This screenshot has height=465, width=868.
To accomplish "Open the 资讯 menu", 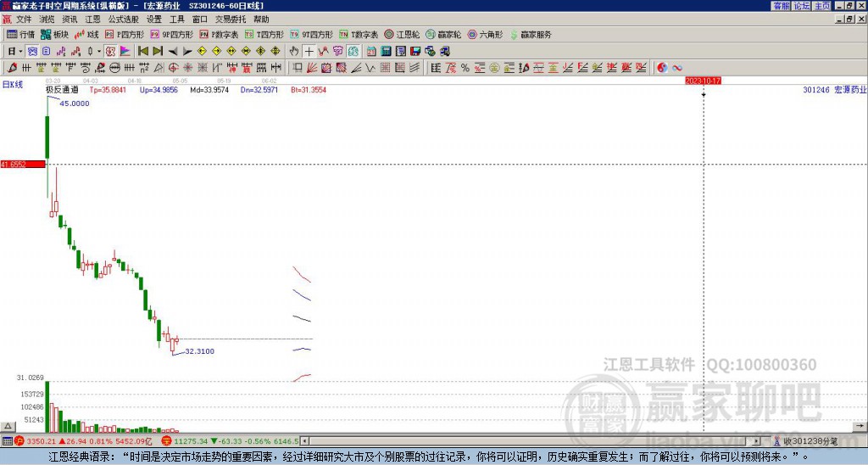I will click(70, 20).
